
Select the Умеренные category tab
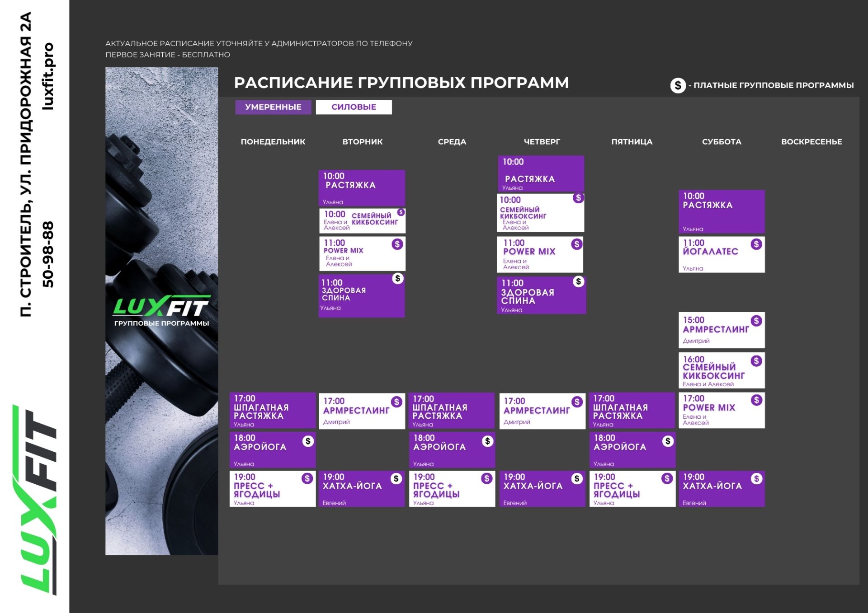tap(273, 107)
